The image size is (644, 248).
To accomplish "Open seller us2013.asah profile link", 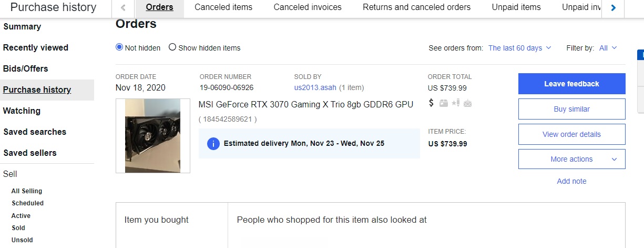I will point(315,87).
